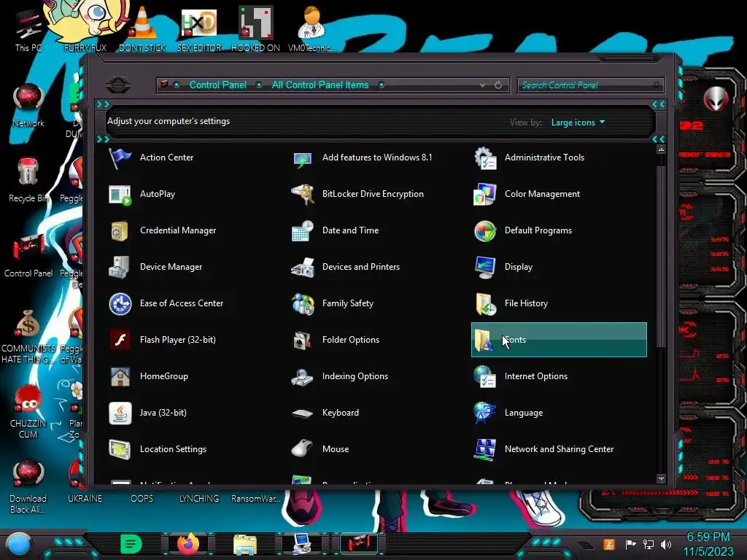Open the Network desktop shortcut

click(28, 106)
